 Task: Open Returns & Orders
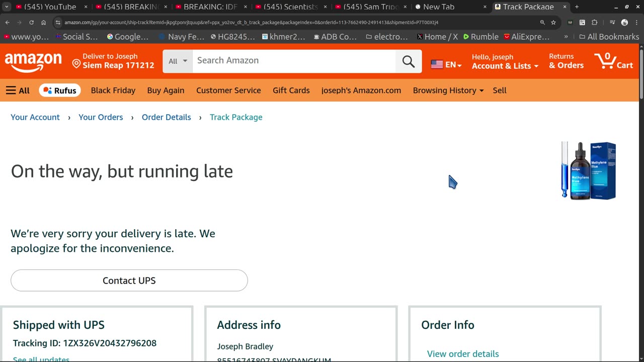[566, 61]
